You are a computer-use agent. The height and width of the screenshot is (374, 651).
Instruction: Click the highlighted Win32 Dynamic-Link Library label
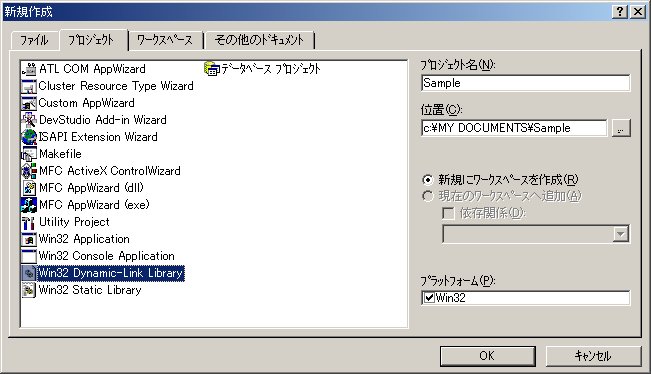coord(111,273)
